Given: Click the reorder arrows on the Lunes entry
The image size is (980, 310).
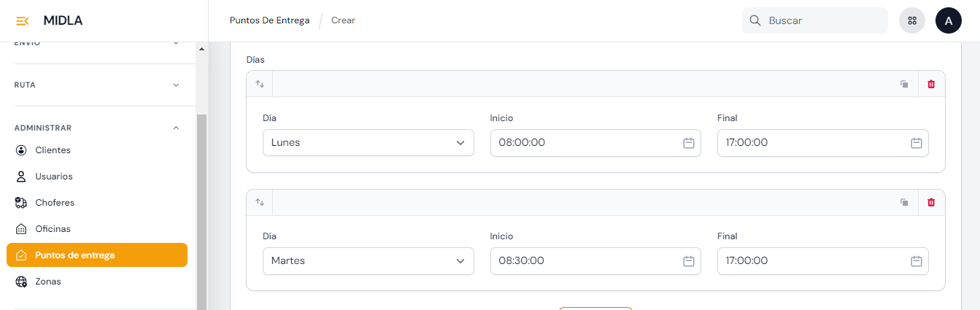Looking at the screenshot, I should (260, 84).
